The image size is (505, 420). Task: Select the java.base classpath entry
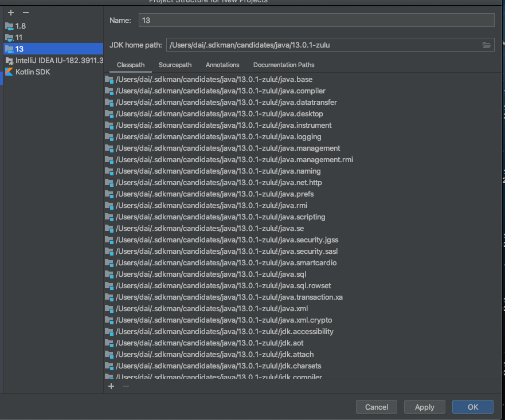pos(303,80)
